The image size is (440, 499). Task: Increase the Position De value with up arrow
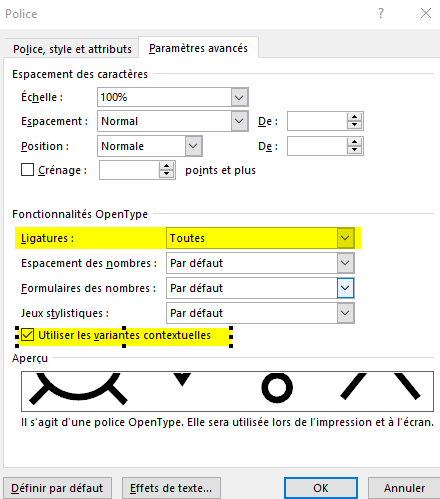354,142
